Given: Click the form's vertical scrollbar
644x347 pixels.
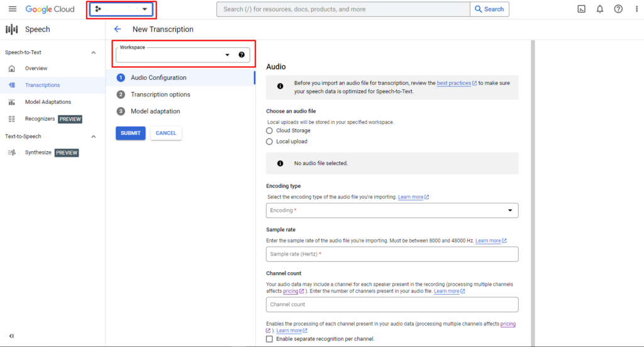Looking at the screenshot, I should [x=533, y=193].
